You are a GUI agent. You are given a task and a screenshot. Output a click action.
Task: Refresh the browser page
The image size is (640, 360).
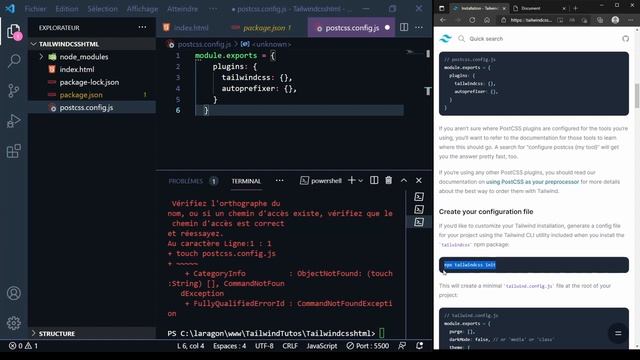tap(472, 20)
